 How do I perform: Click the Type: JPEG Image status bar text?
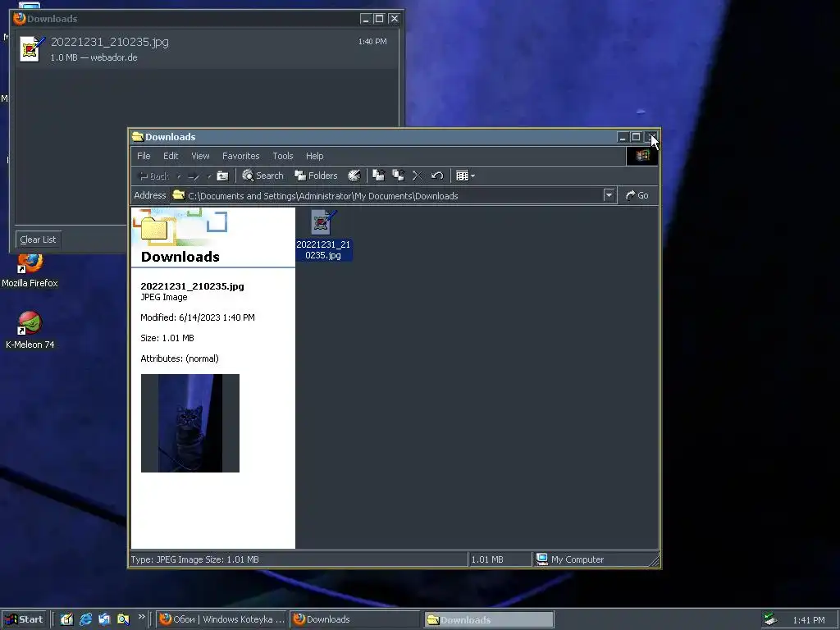coord(195,559)
